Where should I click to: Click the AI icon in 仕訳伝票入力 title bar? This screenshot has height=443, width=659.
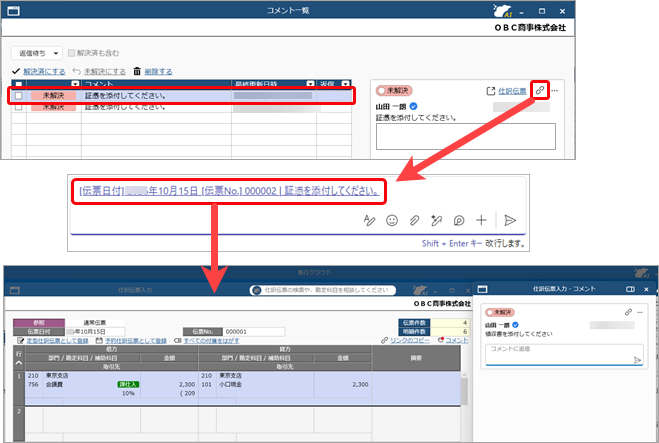point(420,290)
